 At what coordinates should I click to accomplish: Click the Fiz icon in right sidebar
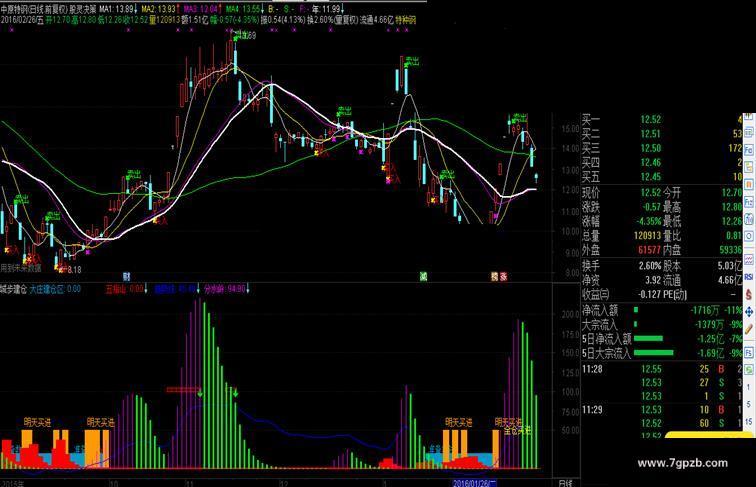point(749,202)
